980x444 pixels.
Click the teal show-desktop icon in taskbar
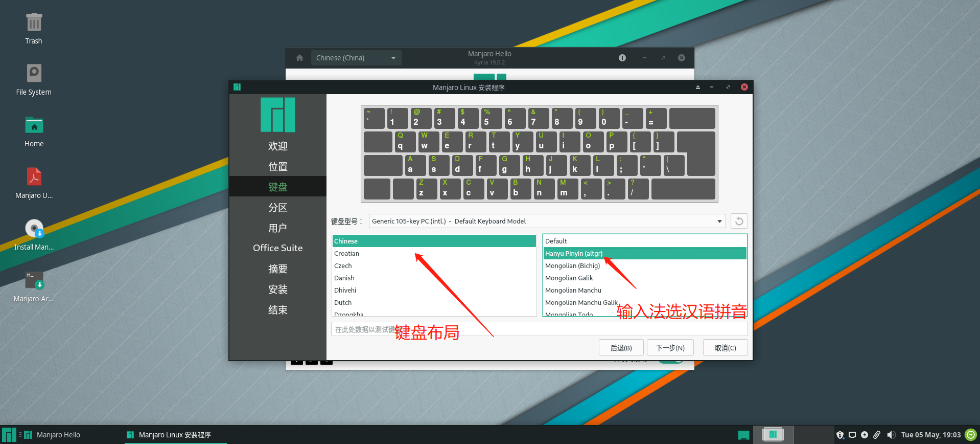point(743,435)
